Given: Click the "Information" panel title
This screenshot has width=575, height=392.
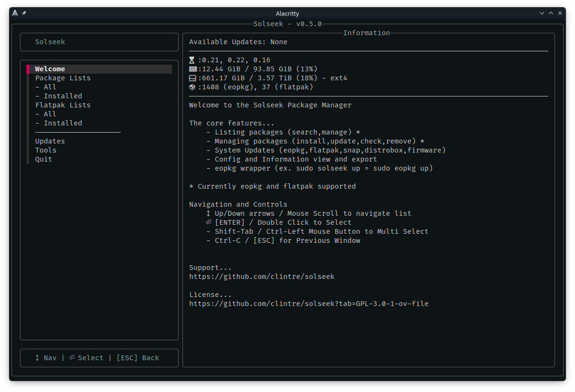Looking at the screenshot, I should [366, 33].
